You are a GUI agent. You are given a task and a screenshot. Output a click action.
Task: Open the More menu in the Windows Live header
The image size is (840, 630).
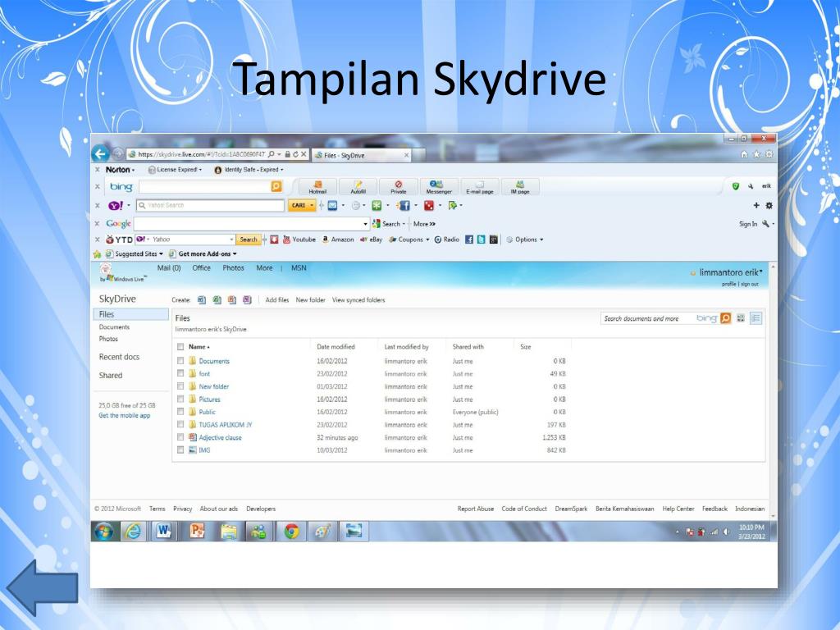264,268
